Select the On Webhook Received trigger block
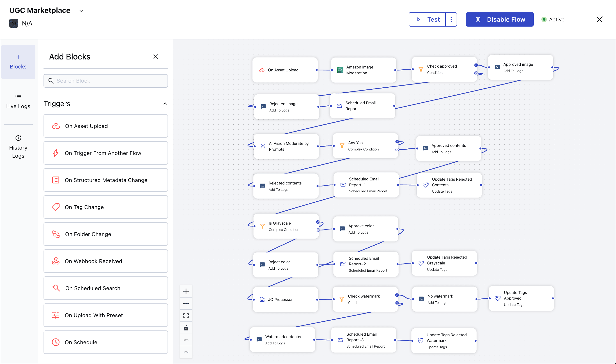Viewport: 616px width, 364px height. 106,261
